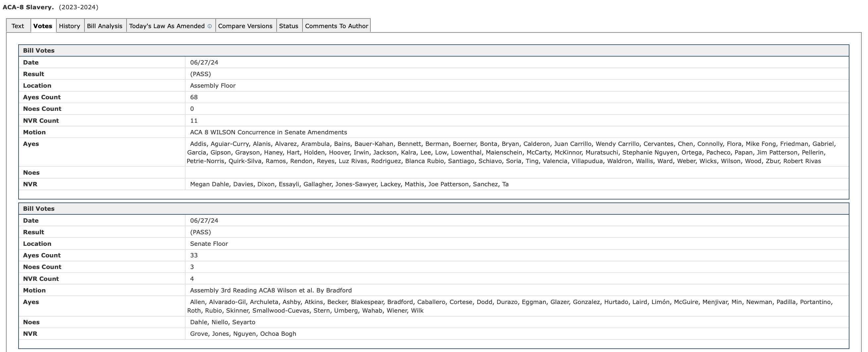The height and width of the screenshot is (352, 868).
Task: Click the Assembly 3rd Reading motion text
Action: point(271,290)
